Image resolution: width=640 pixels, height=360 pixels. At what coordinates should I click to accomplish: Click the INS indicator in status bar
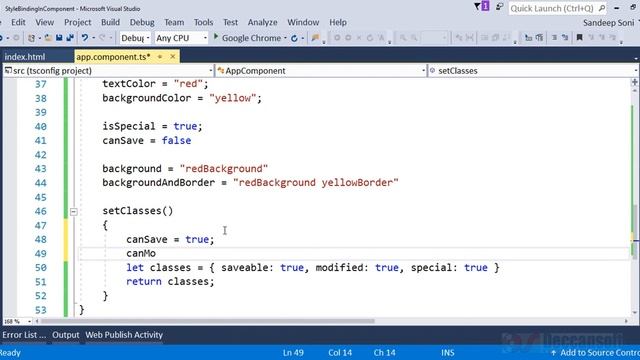click(447, 353)
